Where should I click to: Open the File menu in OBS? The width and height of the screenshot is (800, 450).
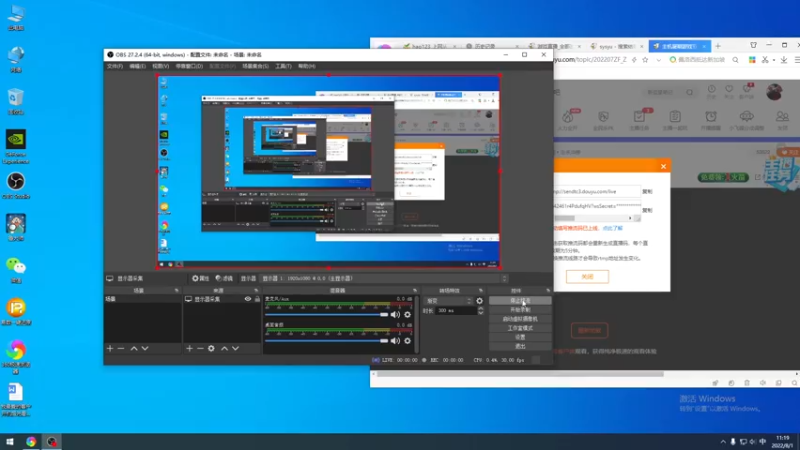[115, 66]
